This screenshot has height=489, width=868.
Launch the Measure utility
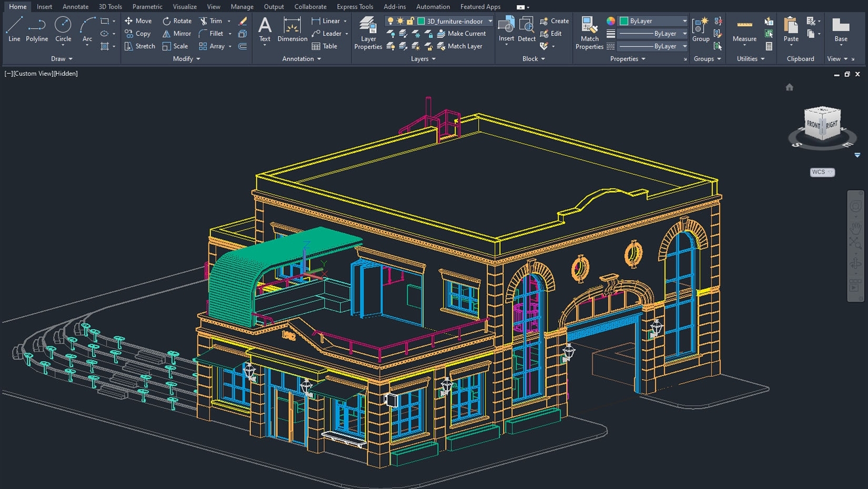coord(744,29)
